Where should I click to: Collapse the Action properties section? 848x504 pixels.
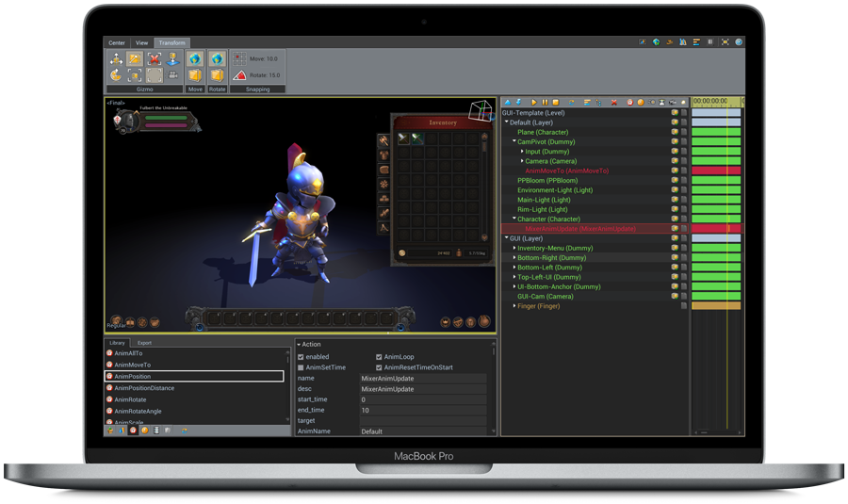pyautogui.click(x=299, y=345)
